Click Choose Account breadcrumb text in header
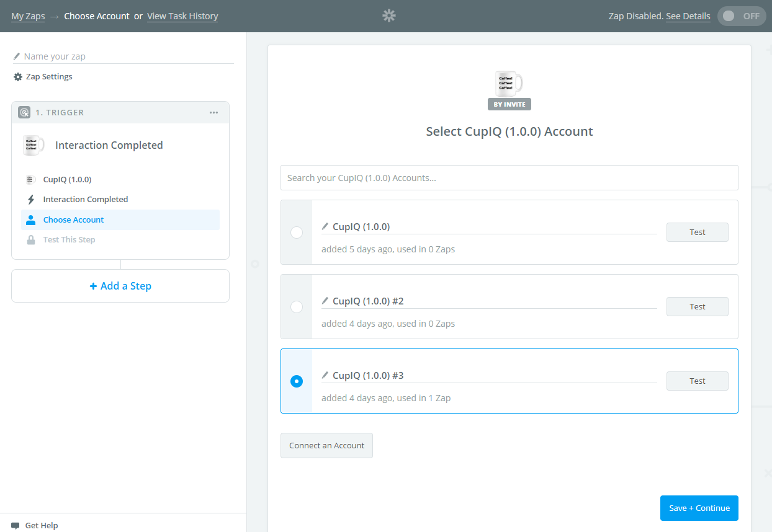Image resolution: width=772 pixels, height=532 pixels. [x=97, y=16]
